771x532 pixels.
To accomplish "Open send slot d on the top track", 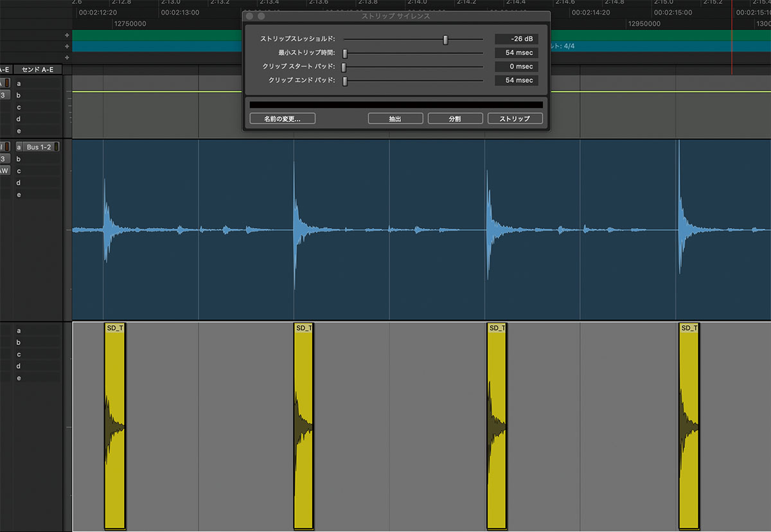I will 38,119.
